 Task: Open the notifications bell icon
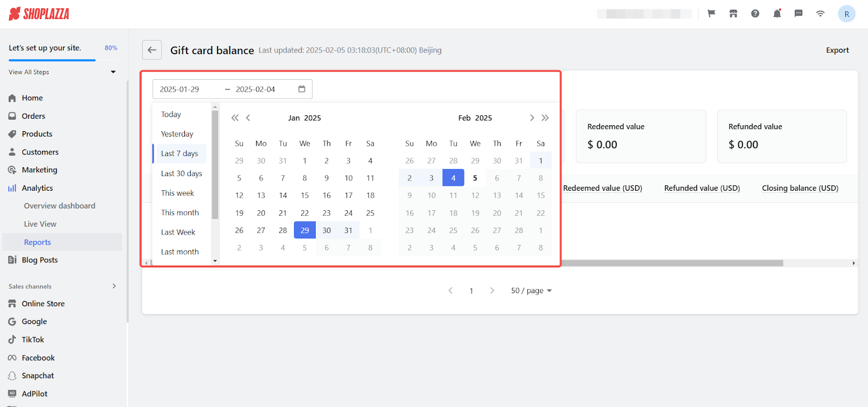click(777, 14)
